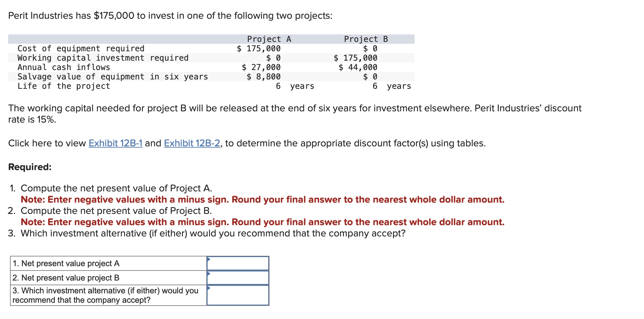Click the Working capital investment required row
Screen dimensions: 644x319
103,58
